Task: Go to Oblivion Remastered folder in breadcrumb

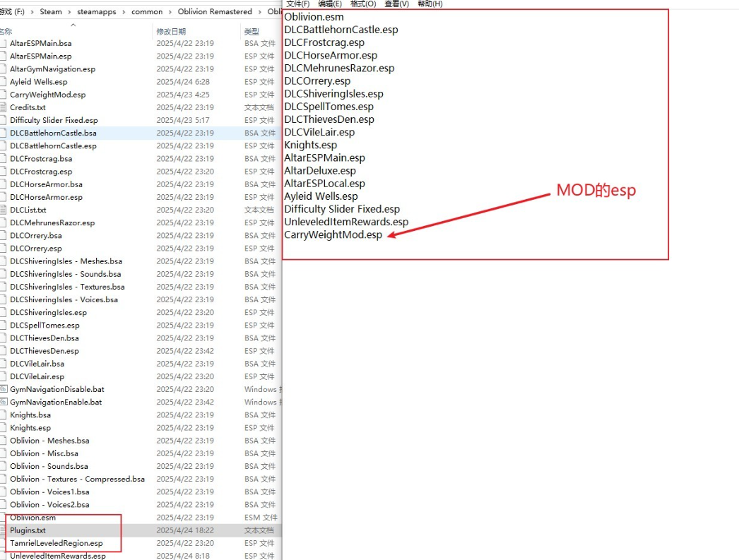Action: (x=215, y=11)
